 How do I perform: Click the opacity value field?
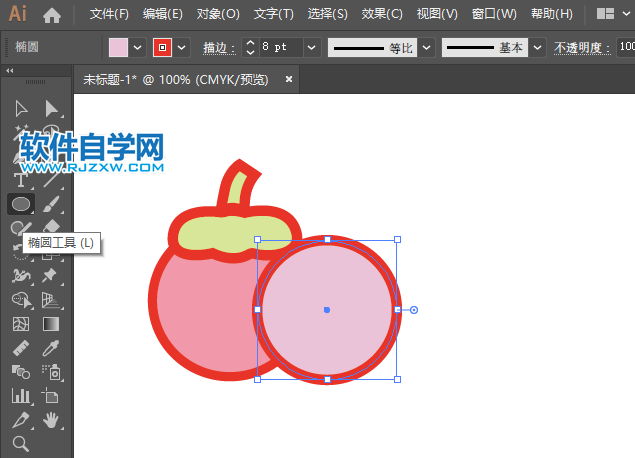626,47
